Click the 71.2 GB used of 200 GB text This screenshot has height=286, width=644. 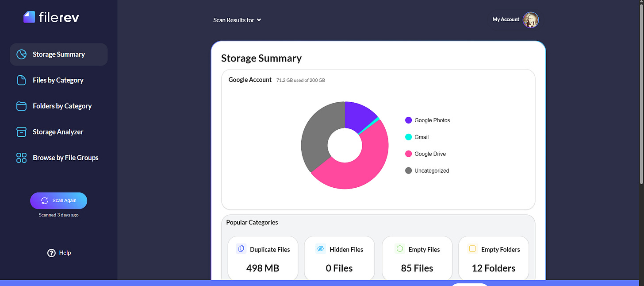[300, 80]
